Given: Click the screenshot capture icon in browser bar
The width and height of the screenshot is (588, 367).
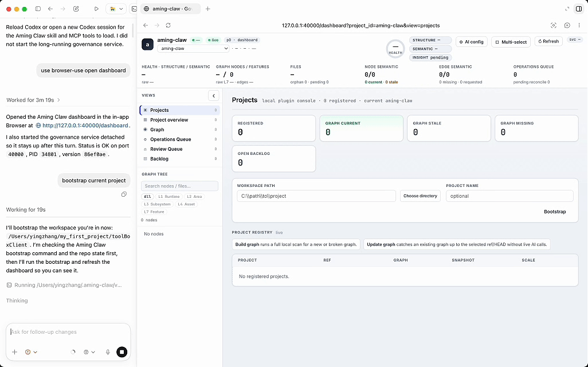Looking at the screenshot, I should pos(554,25).
